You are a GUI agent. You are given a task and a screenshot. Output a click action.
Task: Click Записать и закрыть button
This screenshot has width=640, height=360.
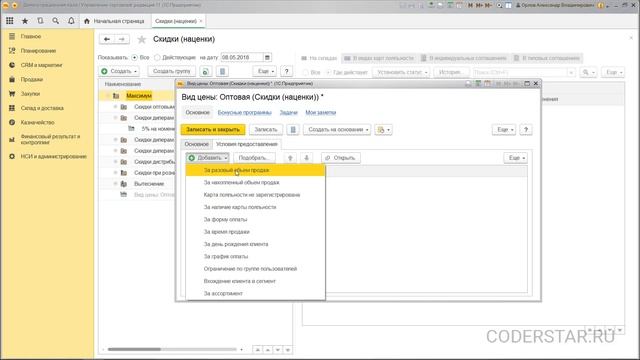pyautogui.click(x=213, y=130)
